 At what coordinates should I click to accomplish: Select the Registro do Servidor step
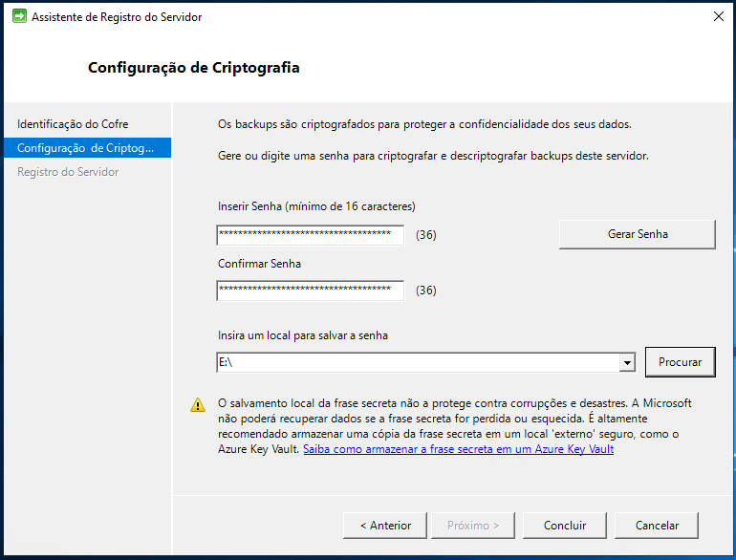(68, 172)
